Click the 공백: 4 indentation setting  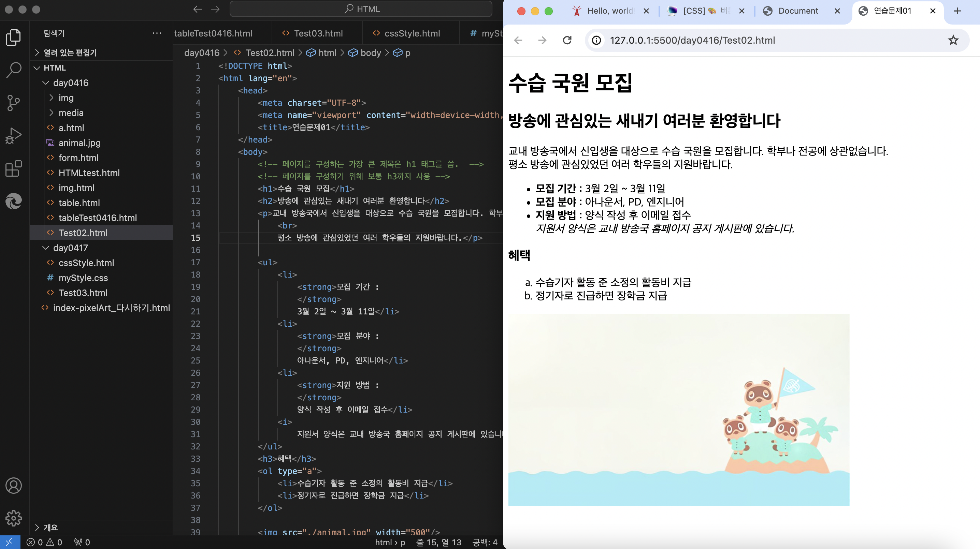click(x=484, y=542)
